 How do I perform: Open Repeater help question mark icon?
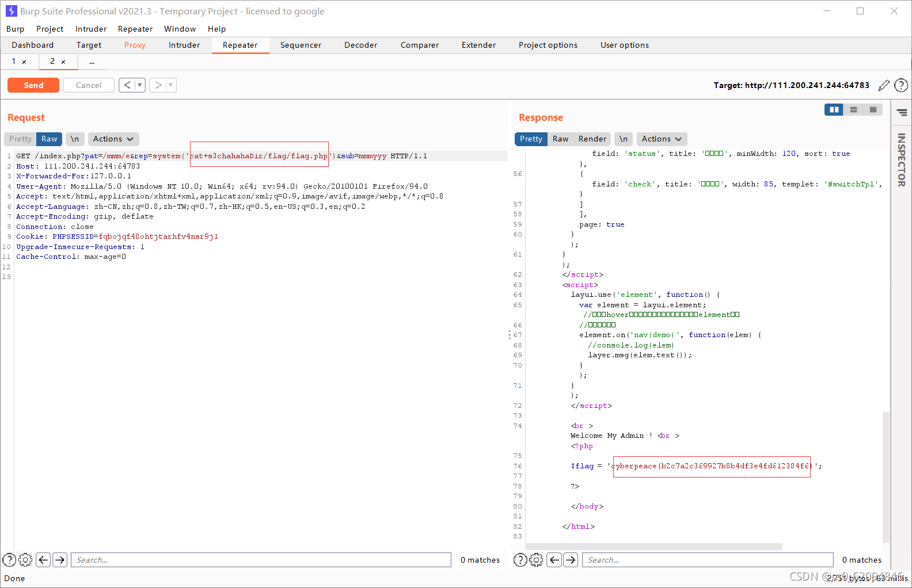[x=901, y=86]
